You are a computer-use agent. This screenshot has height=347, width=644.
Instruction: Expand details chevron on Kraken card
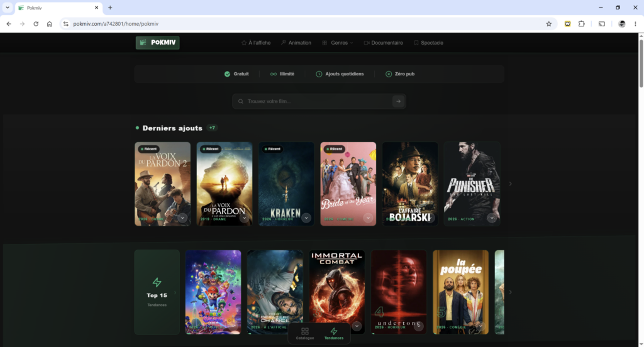(x=306, y=218)
